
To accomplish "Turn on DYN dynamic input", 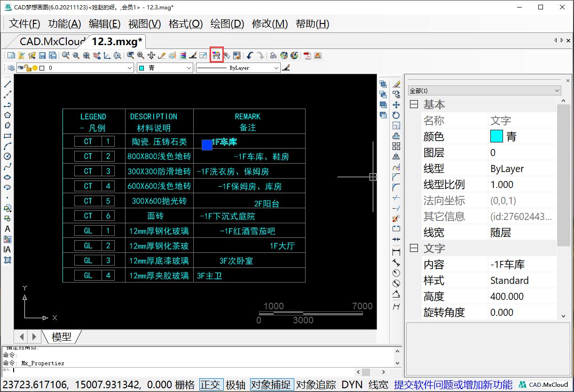I will (x=352, y=384).
